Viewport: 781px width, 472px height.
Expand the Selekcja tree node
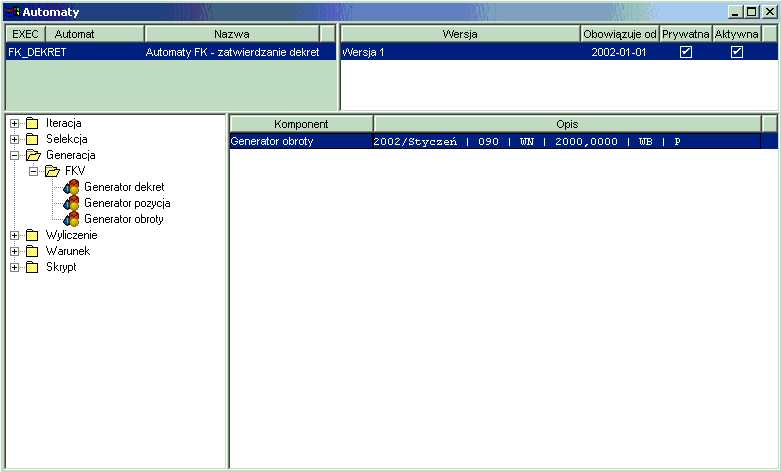click(14, 139)
